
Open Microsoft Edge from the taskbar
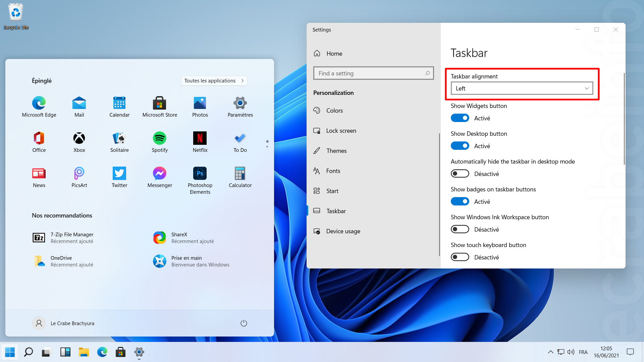[x=102, y=352]
